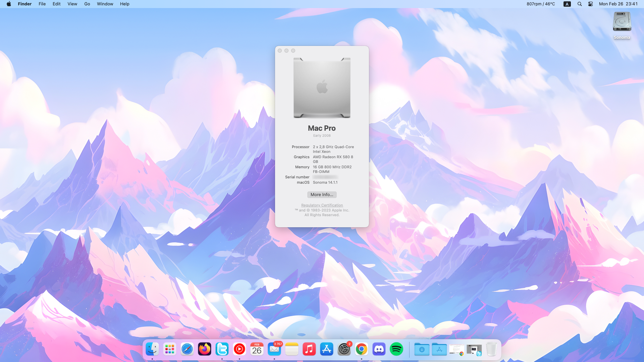644x362 pixels.
Task: Open the Apple menu
Action: tap(9, 4)
